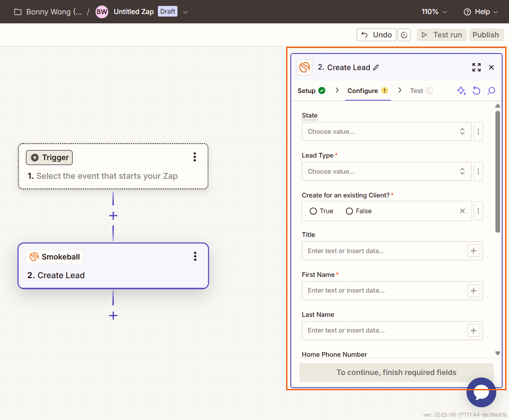
Task: Insert data into Title field with plus
Action: pos(473,251)
